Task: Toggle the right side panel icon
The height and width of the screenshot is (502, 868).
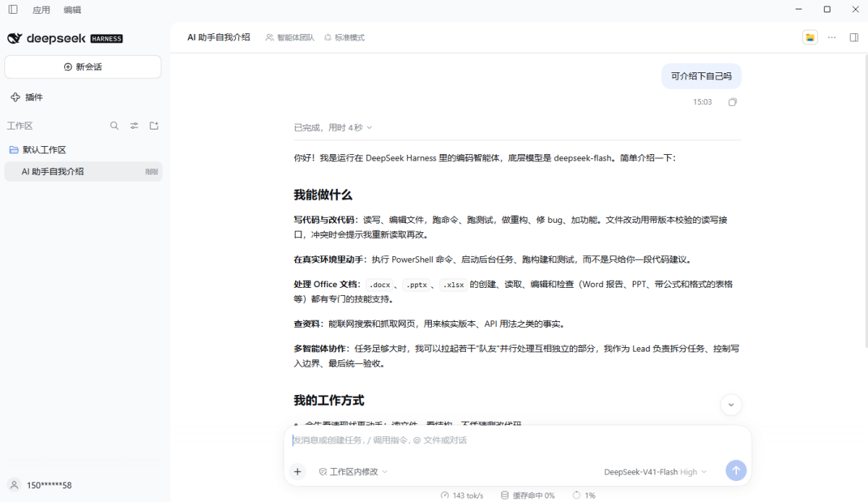Action: (x=854, y=38)
